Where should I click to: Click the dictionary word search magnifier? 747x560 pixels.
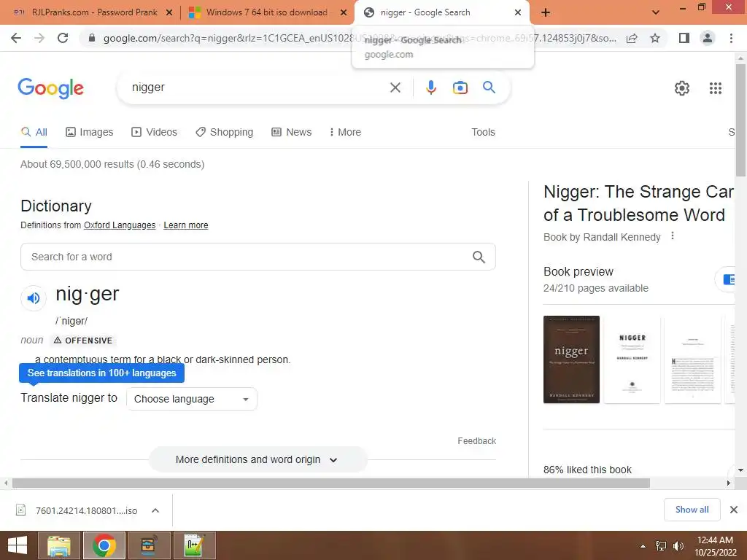click(479, 257)
